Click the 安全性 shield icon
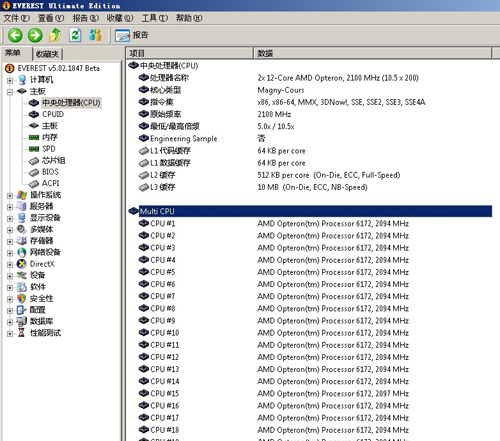The height and width of the screenshot is (441, 500). point(22,298)
